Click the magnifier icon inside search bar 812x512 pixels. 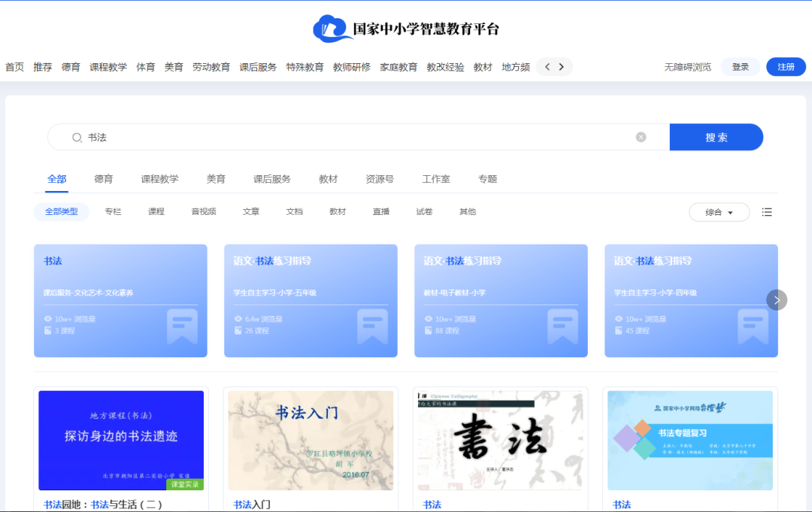click(x=76, y=137)
